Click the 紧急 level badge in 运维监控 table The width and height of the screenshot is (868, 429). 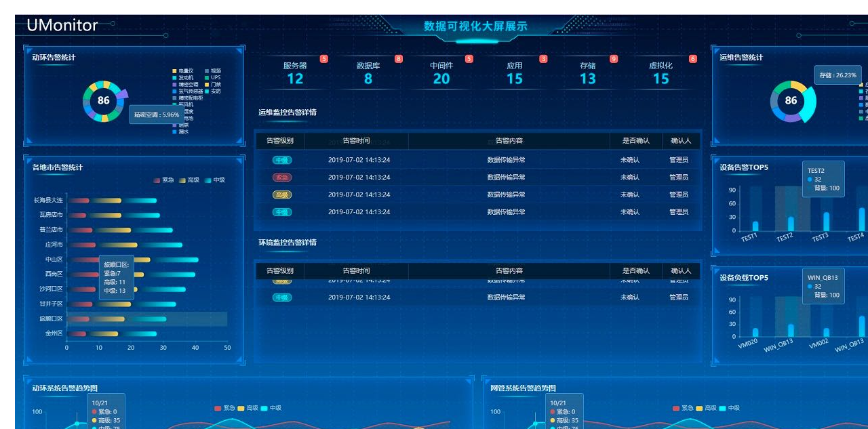click(282, 178)
